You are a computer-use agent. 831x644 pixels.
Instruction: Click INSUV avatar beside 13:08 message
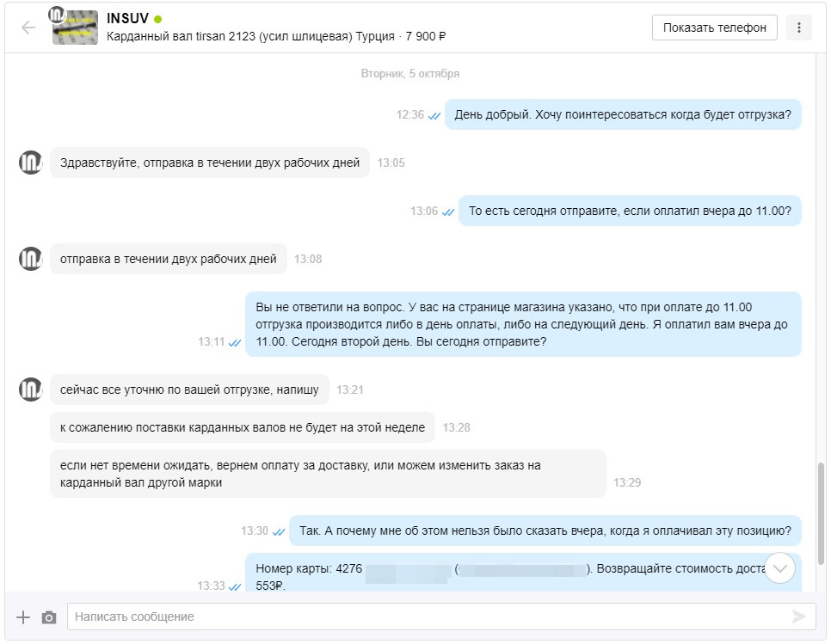tap(31, 259)
